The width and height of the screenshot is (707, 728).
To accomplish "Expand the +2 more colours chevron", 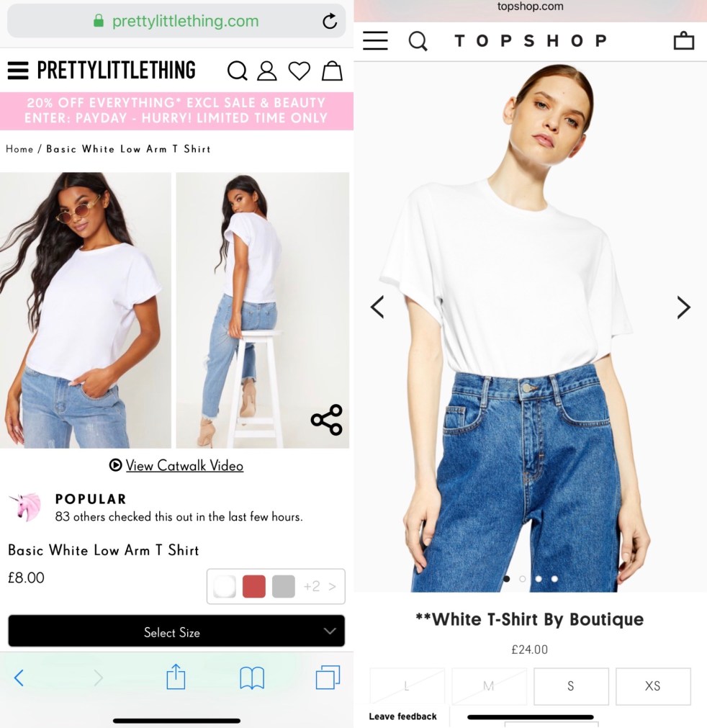I will coord(320,586).
